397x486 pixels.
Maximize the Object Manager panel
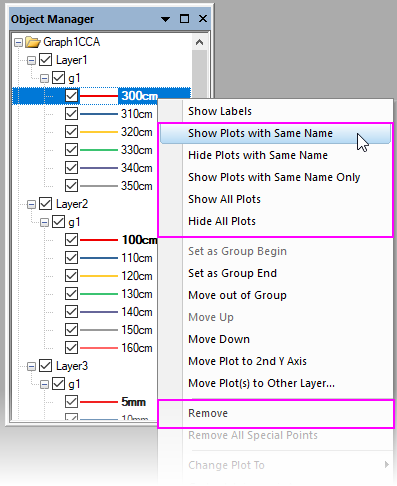(184, 19)
